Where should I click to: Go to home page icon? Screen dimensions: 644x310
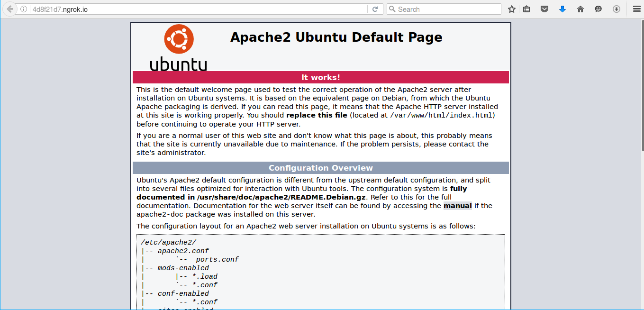(x=581, y=9)
